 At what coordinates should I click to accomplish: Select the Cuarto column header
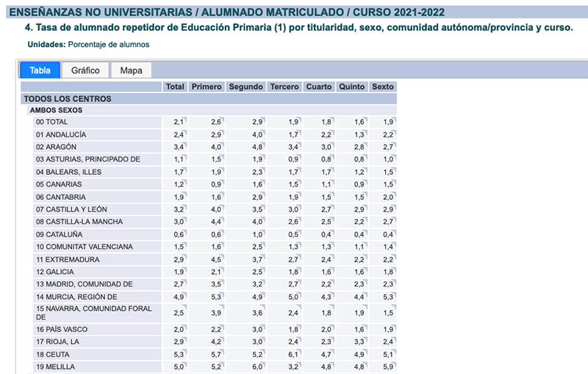coord(319,87)
